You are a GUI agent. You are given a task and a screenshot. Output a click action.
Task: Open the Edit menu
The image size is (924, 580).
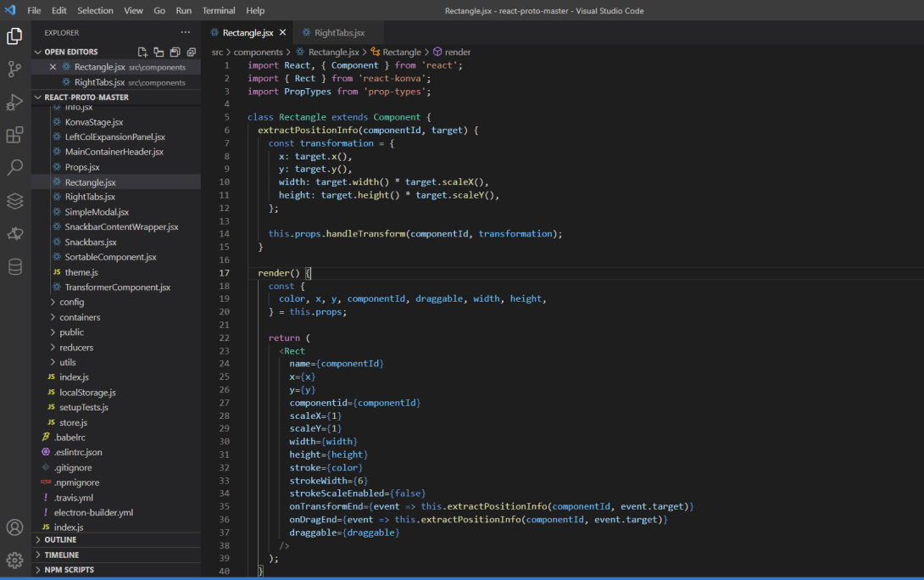click(x=59, y=11)
